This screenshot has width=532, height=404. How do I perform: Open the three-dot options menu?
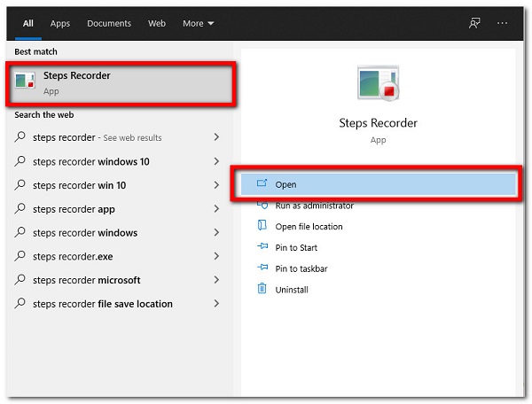coord(502,23)
